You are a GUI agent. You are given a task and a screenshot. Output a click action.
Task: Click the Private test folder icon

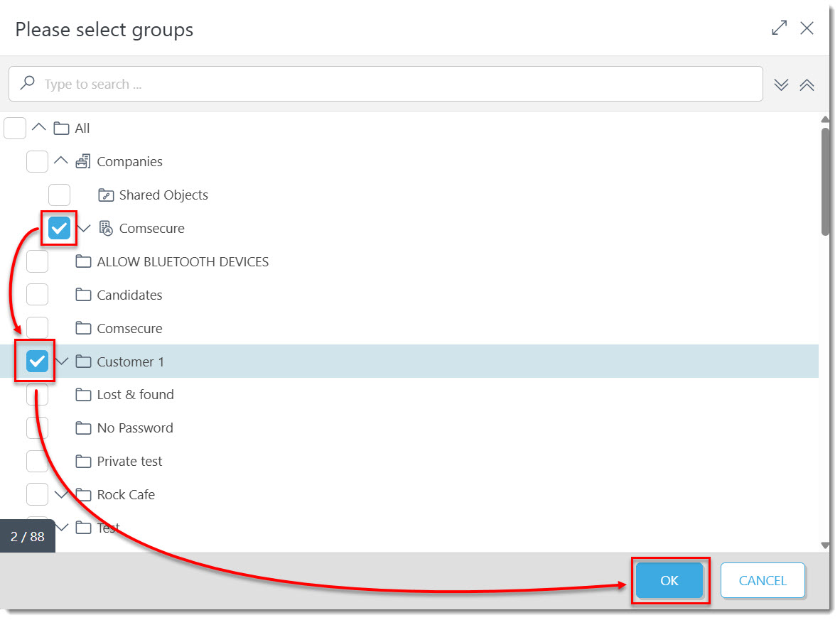point(83,462)
